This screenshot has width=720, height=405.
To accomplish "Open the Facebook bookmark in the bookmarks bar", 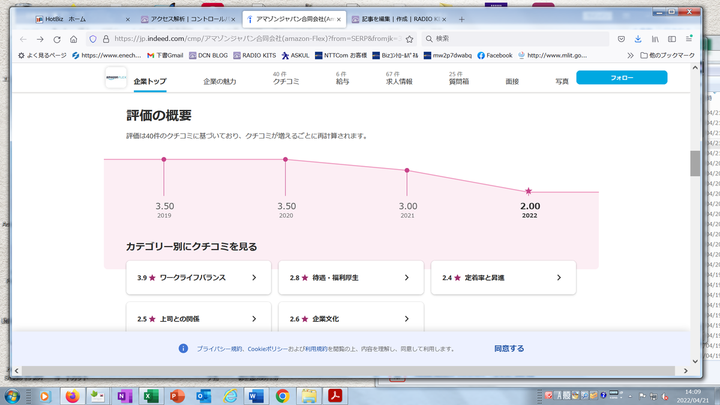I will pos(494,55).
